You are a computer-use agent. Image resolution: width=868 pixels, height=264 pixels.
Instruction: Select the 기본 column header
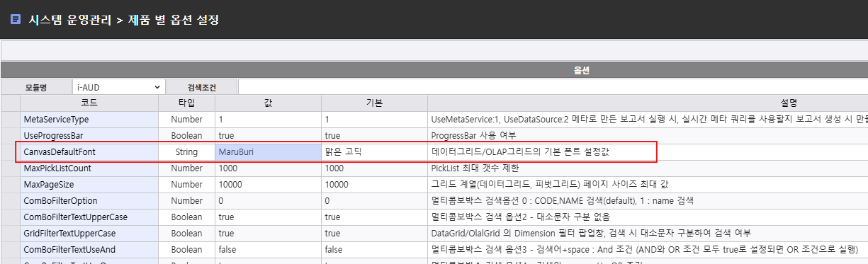[374, 103]
